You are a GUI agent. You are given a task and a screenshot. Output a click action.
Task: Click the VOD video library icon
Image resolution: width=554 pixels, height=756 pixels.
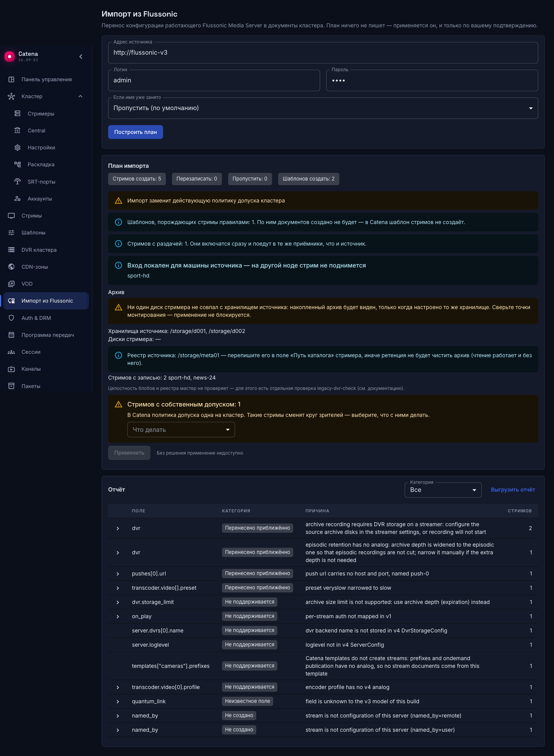pos(12,284)
